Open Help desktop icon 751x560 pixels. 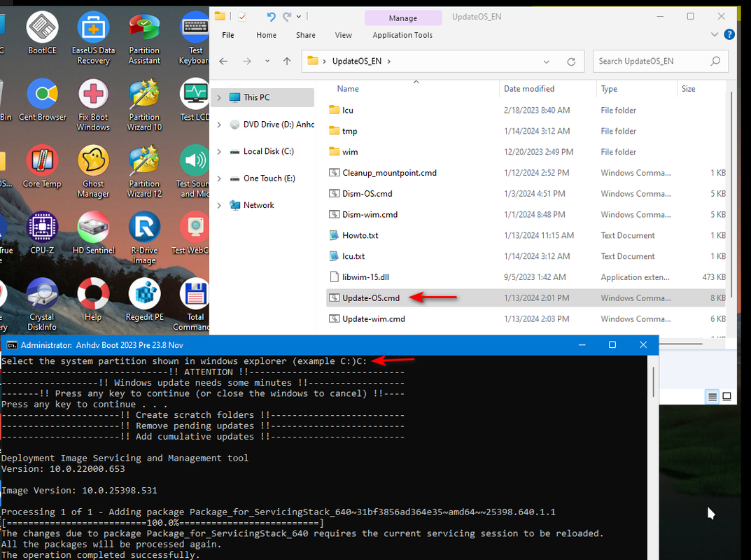tap(93, 300)
